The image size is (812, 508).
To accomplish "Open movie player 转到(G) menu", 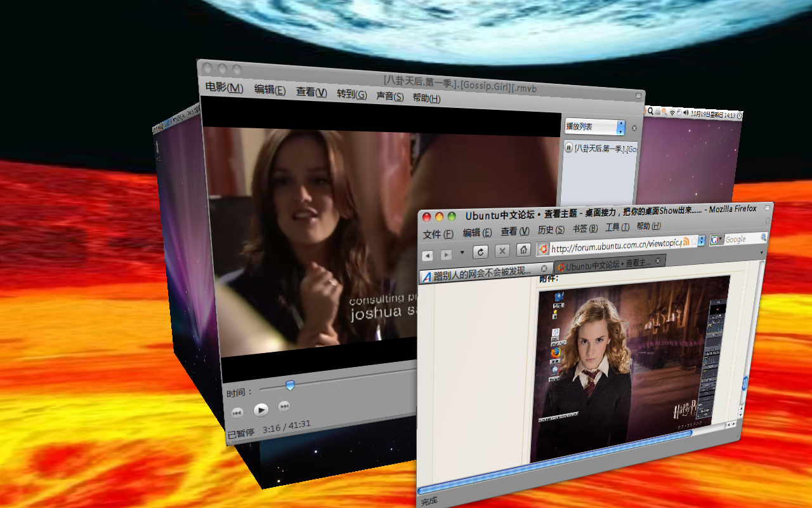I will pos(352,94).
